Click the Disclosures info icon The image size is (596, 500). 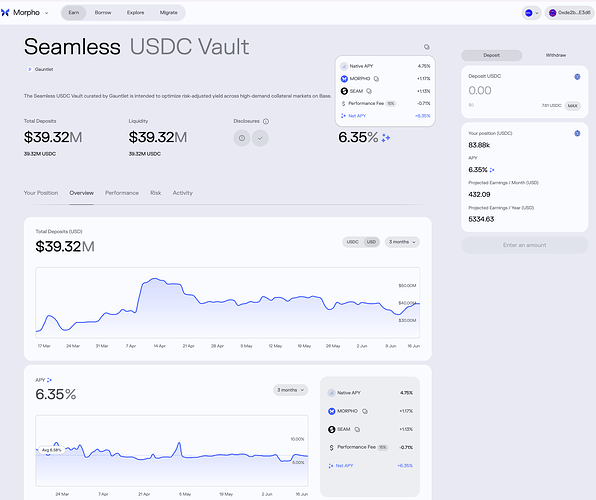point(266,121)
